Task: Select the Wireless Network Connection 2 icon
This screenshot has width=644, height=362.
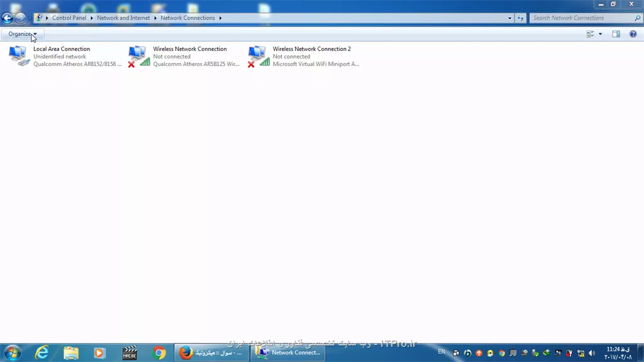Action: [x=258, y=56]
